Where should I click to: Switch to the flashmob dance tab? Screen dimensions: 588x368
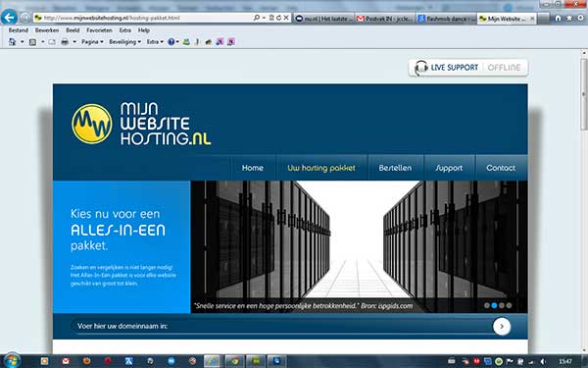point(446,19)
